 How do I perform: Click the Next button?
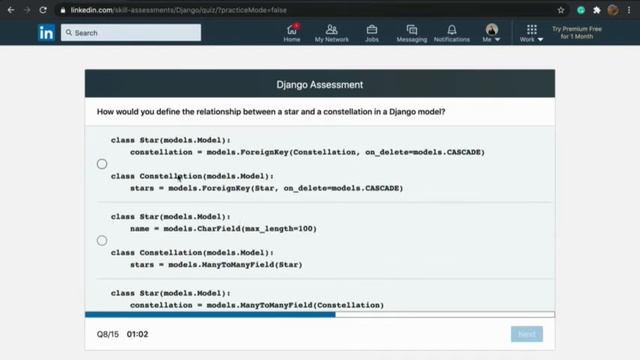coord(527,334)
